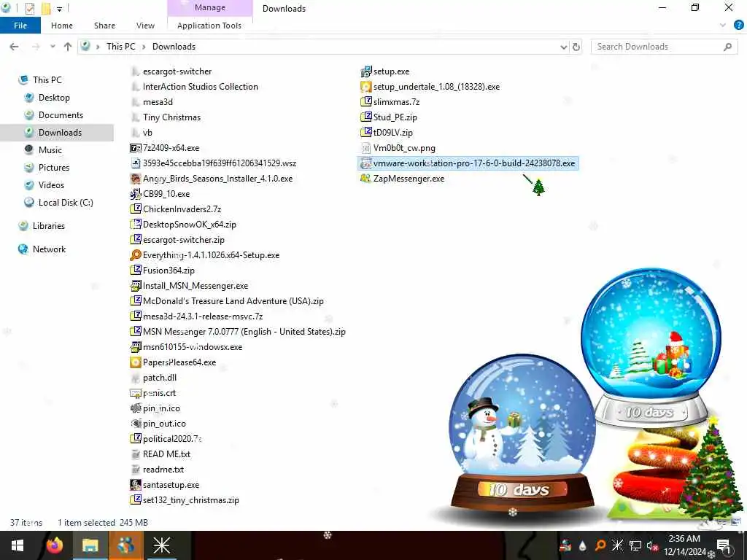Click the Install_MSN_Messenger.exe icon
The image size is (747, 560).
coord(135,286)
